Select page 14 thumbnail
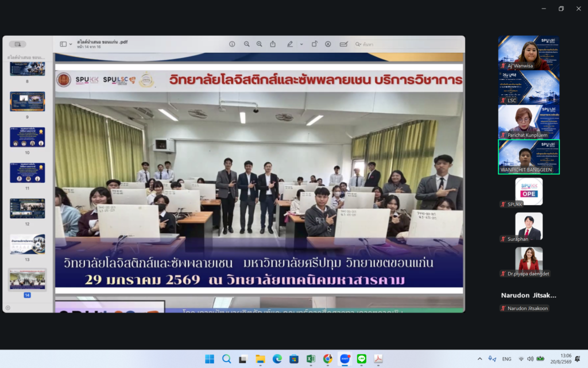The width and height of the screenshot is (588, 368). [x=28, y=280]
